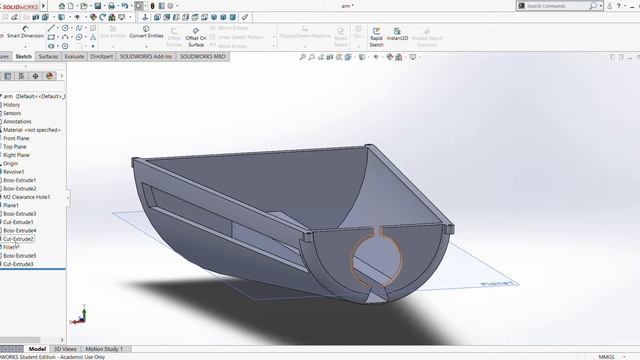Open the PropertyManager tab icon
The height and width of the screenshot is (360, 640).
pyautogui.click(x=8, y=76)
